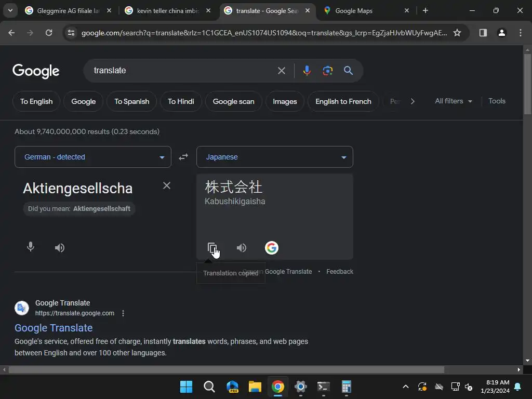The width and height of the screenshot is (532, 399).
Task: Apply the English to French chip
Action: pyautogui.click(x=343, y=101)
